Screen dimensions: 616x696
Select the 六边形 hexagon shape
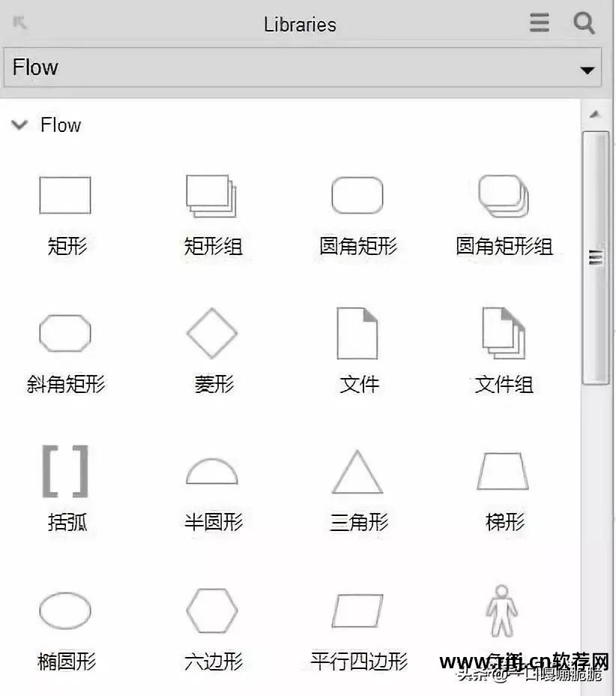[x=212, y=610]
